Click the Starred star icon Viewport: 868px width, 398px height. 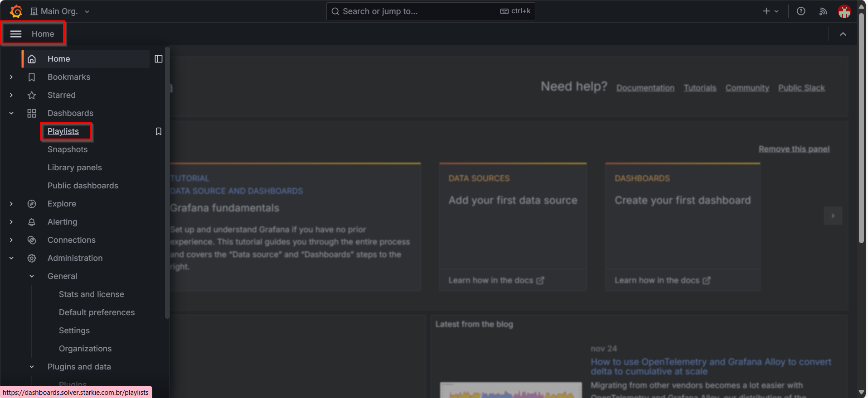32,95
